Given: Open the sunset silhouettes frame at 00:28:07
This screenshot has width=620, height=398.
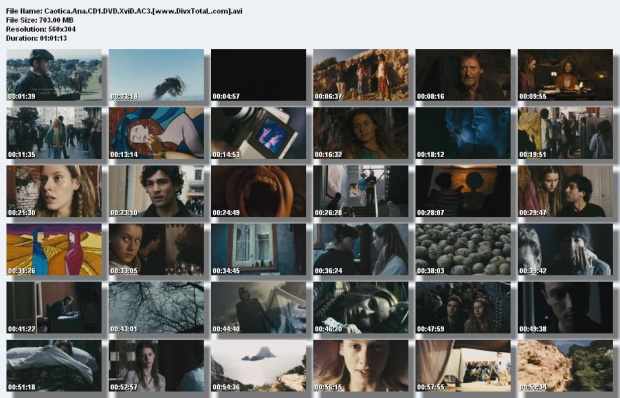Looking at the screenshot, I should click(x=463, y=191).
